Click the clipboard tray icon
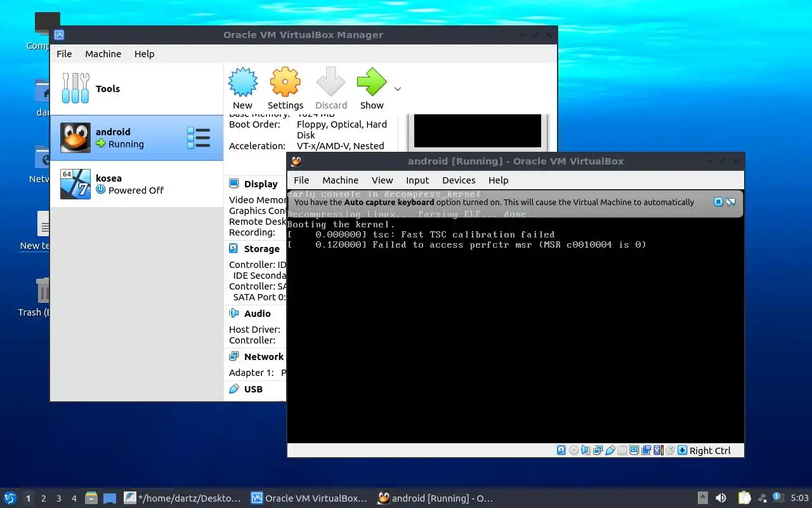812x508 pixels. pos(744,498)
